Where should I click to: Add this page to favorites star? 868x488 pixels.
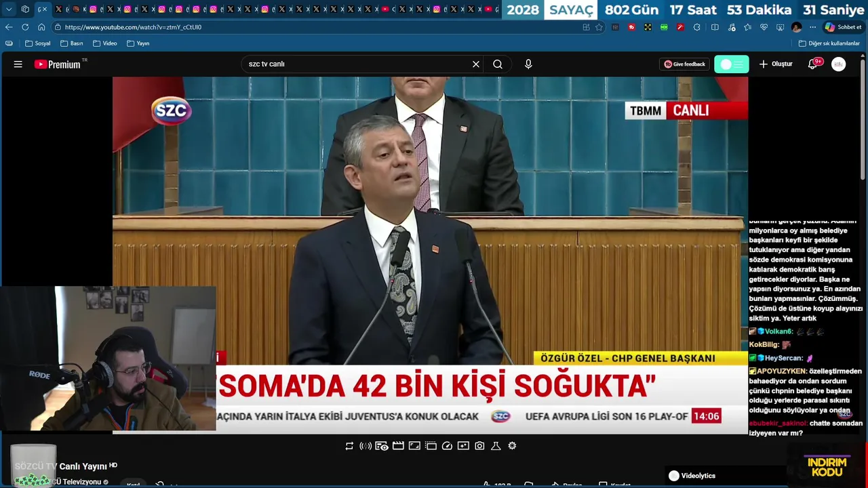[599, 27]
